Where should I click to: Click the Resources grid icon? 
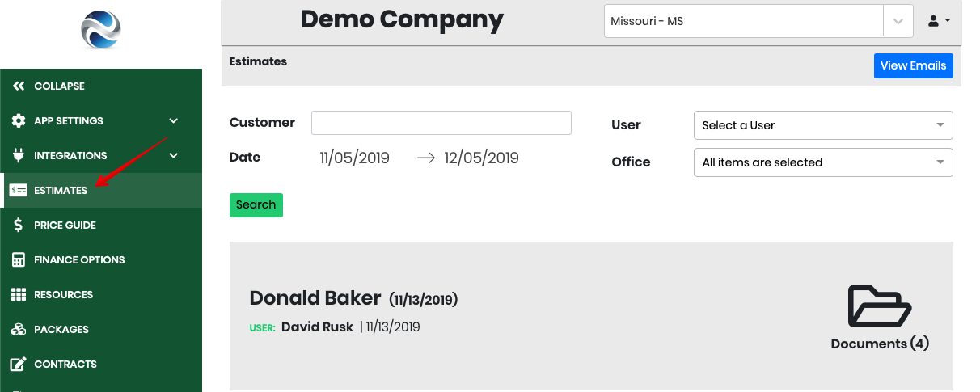coord(19,294)
